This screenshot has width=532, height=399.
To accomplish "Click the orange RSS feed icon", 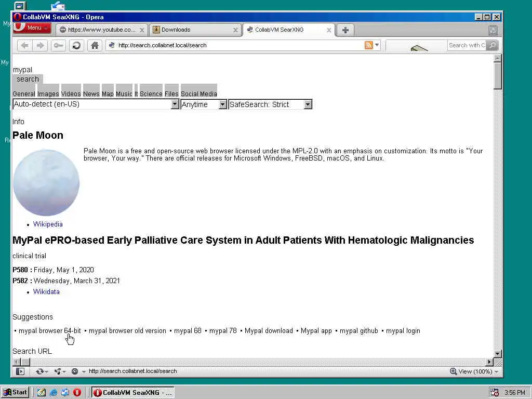I will pos(368,45).
